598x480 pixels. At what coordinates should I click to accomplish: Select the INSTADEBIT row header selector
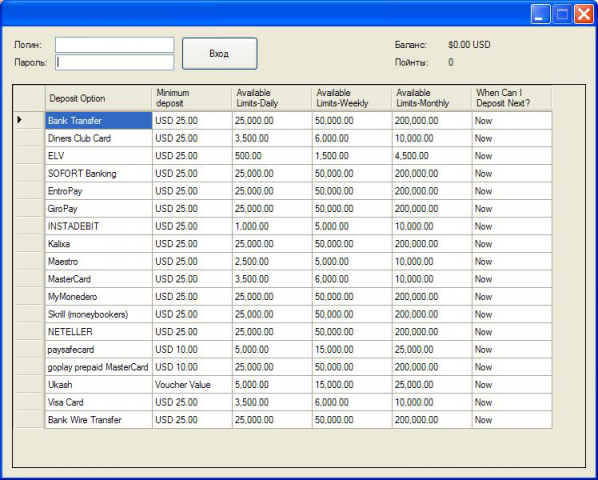(29, 226)
